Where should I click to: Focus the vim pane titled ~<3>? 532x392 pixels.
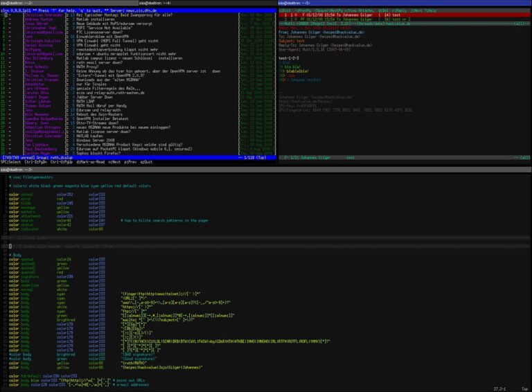266,169
